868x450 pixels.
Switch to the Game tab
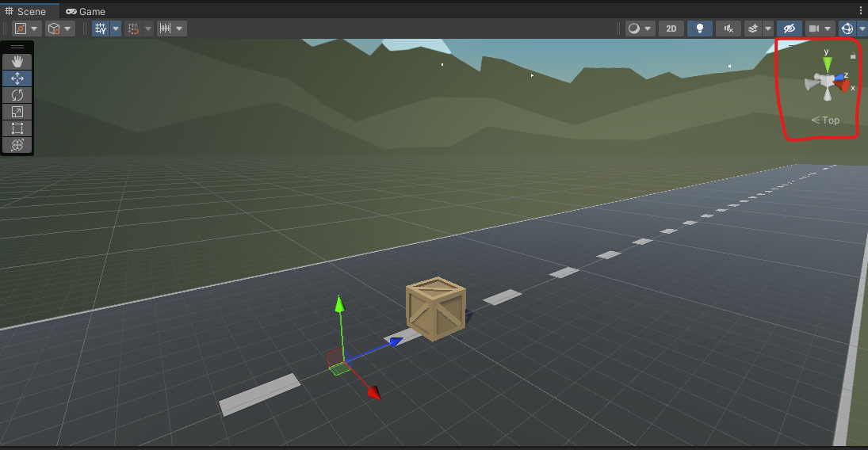tap(86, 12)
